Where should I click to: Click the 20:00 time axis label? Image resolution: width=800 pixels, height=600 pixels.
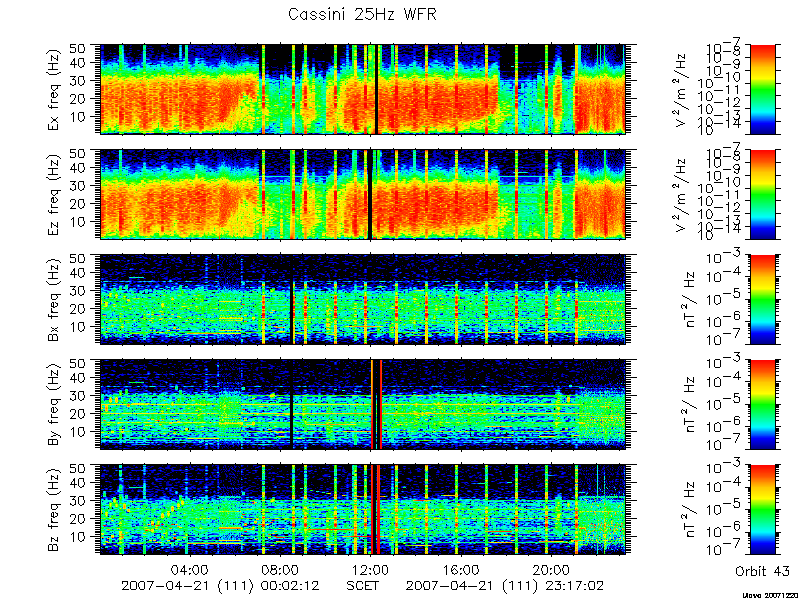551,569
